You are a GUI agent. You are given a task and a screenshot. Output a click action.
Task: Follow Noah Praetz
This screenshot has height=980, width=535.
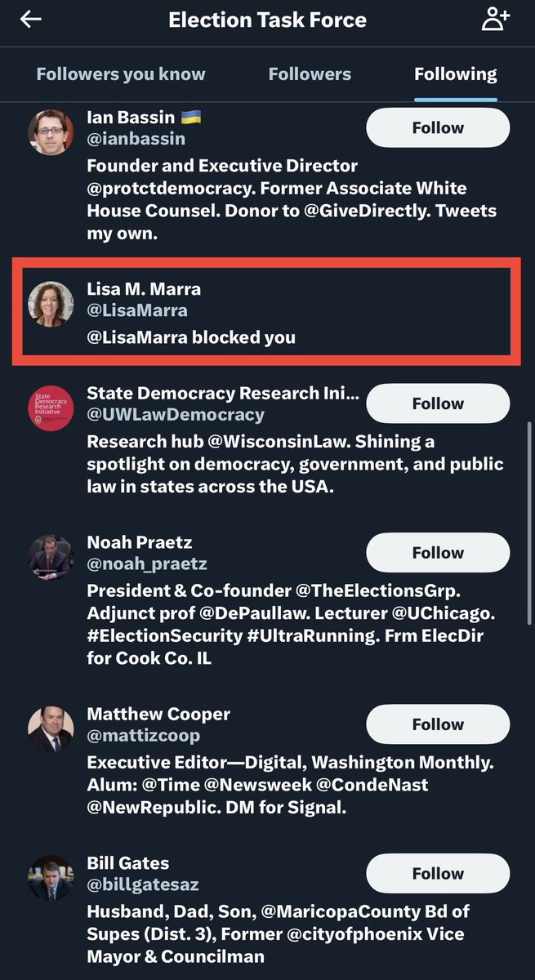coord(438,553)
